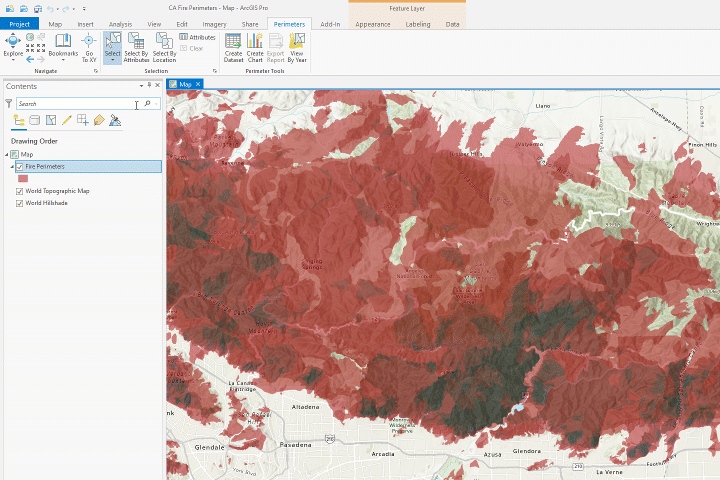Click the Fixed Zoom In arrows icon
Viewport: 720px width, 480px height.
30,48
